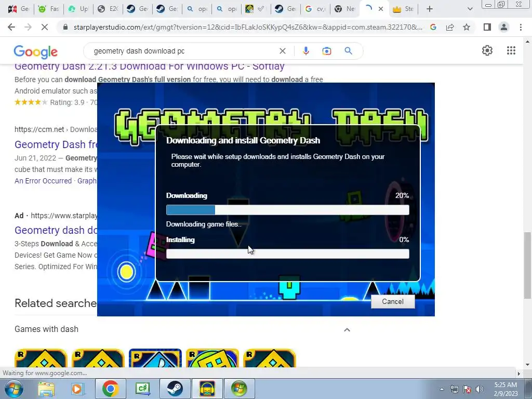
Task: Click the network tray icon
Action: tap(454, 389)
